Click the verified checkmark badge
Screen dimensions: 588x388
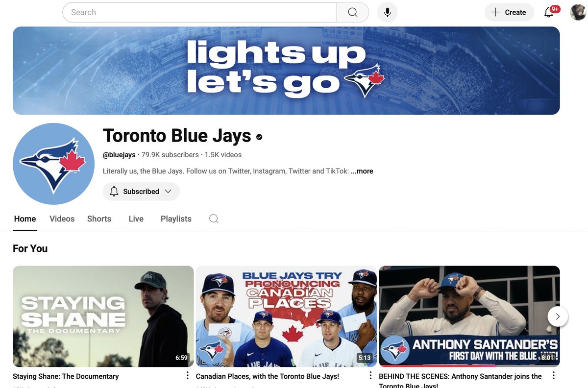tap(259, 137)
